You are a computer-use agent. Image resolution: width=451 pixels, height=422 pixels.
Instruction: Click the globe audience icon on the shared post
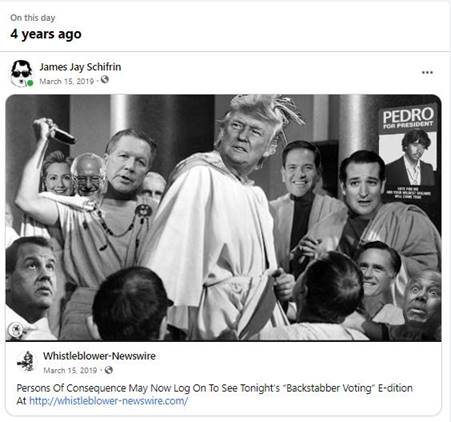(109, 370)
